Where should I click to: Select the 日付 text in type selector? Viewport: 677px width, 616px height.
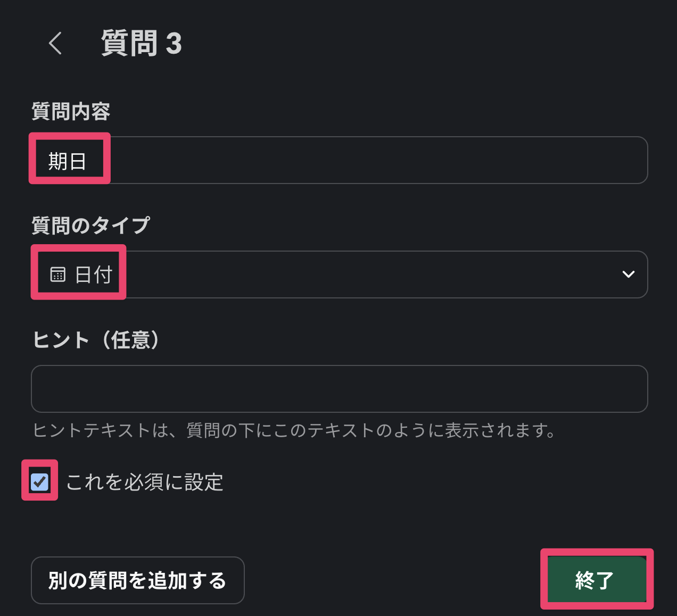(94, 275)
